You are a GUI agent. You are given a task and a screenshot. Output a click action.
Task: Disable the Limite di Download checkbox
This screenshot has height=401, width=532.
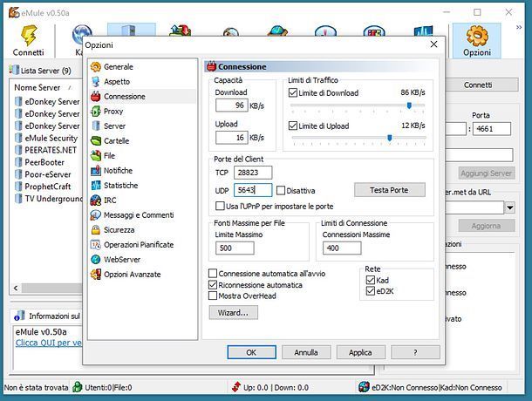pos(293,92)
